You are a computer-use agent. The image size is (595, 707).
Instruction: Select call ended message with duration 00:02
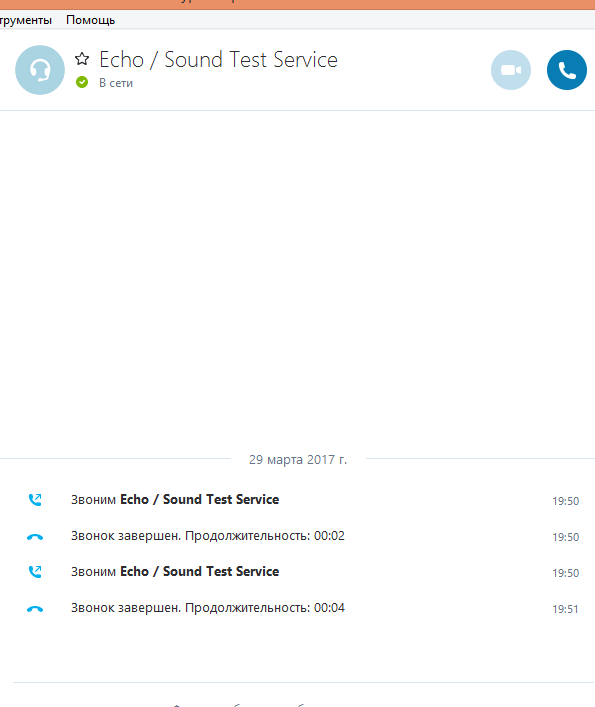[x=208, y=536]
